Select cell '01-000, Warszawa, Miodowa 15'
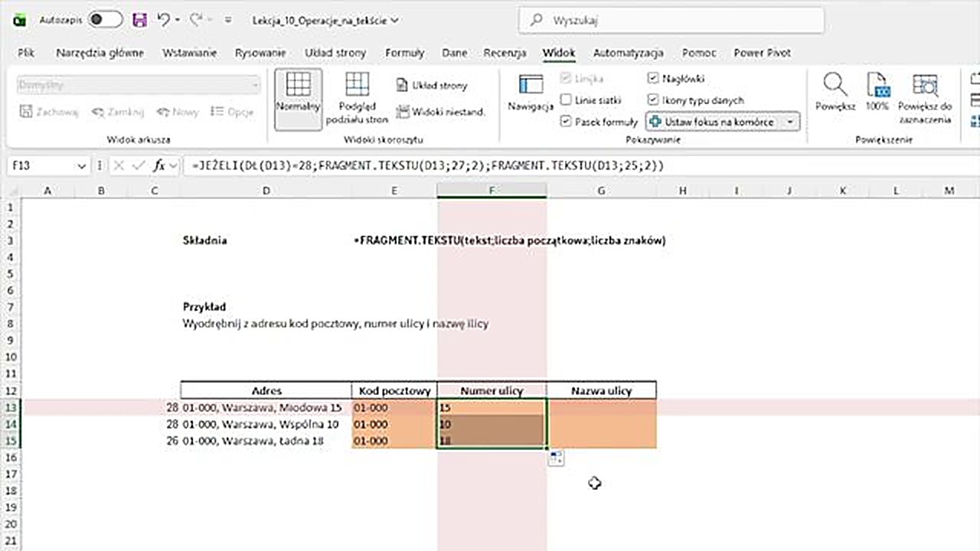Screen dimensions: 980x551 pyautogui.click(x=266, y=407)
